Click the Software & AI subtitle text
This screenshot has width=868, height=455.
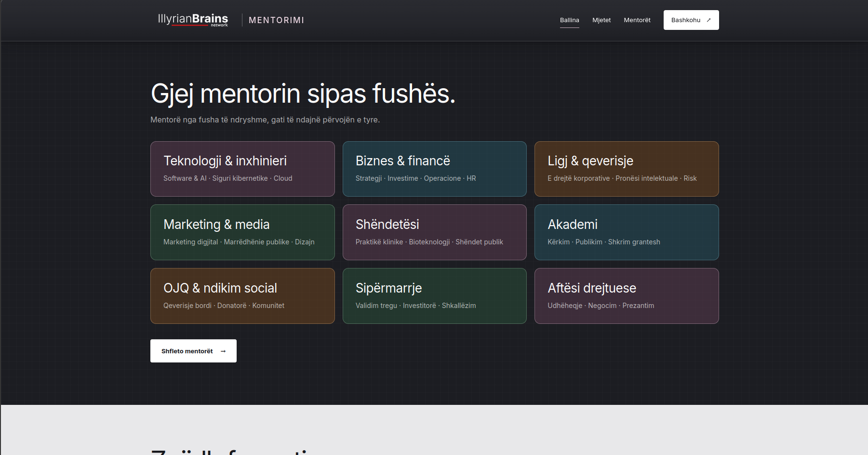coord(185,178)
